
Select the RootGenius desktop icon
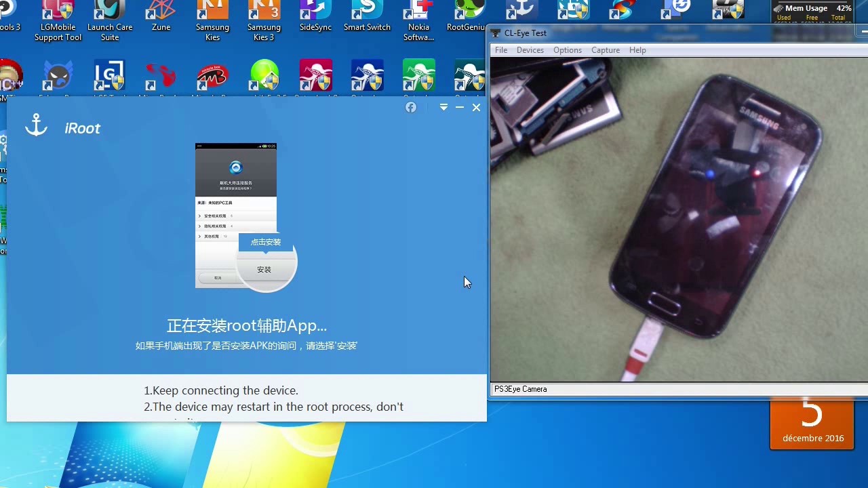467,17
